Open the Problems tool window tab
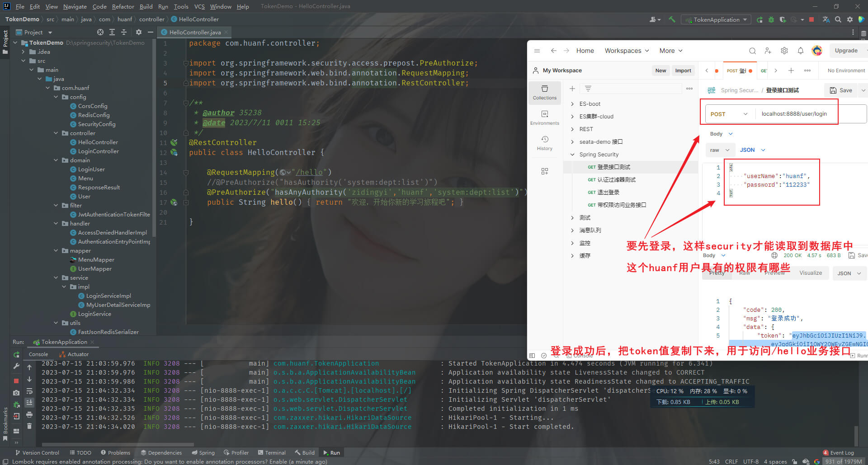The width and height of the screenshot is (868, 465). (115, 452)
